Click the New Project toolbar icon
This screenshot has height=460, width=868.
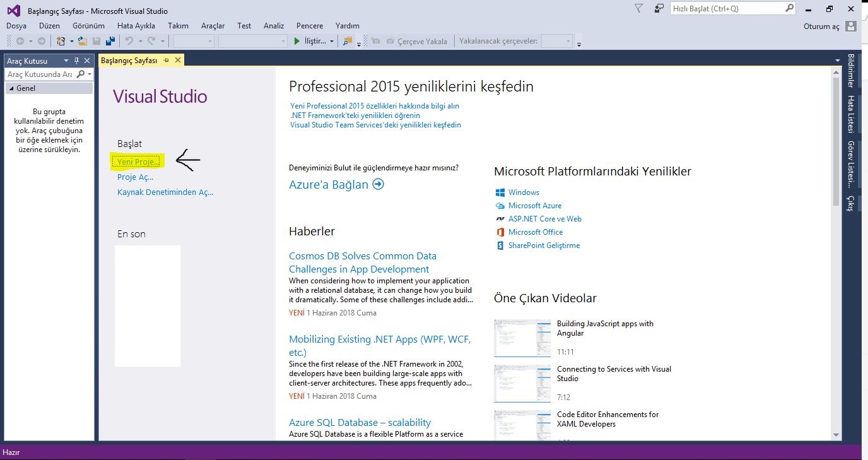coord(61,41)
